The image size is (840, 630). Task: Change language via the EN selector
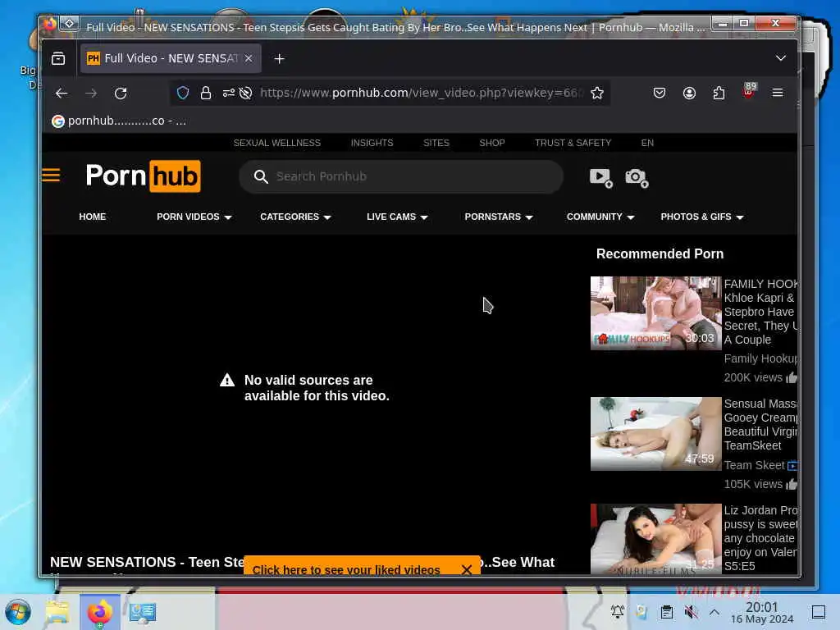pyautogui.click(x=647, y=143)
